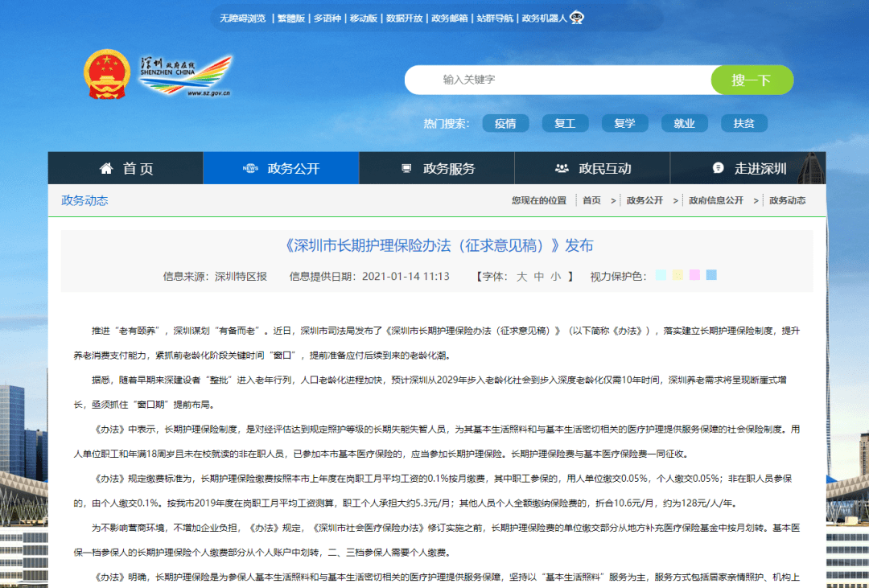Open 政府信息公开 in the breadcrumb path
This screenshot has height=588, width=869.
715,200
